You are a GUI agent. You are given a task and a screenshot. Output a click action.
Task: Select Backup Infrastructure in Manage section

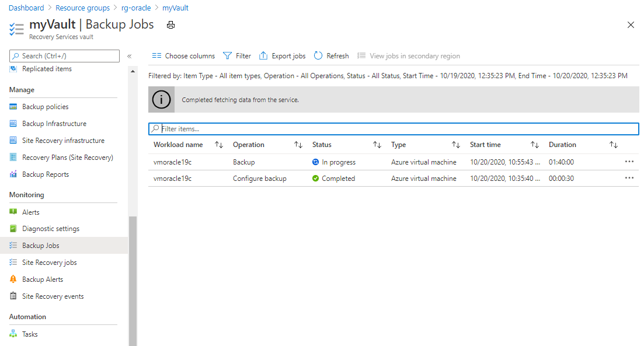[x=54, y=124]
